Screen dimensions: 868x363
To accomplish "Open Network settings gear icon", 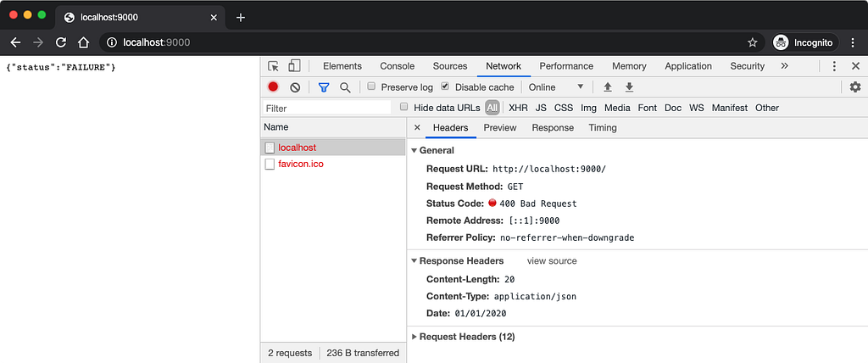I will 855,87.
